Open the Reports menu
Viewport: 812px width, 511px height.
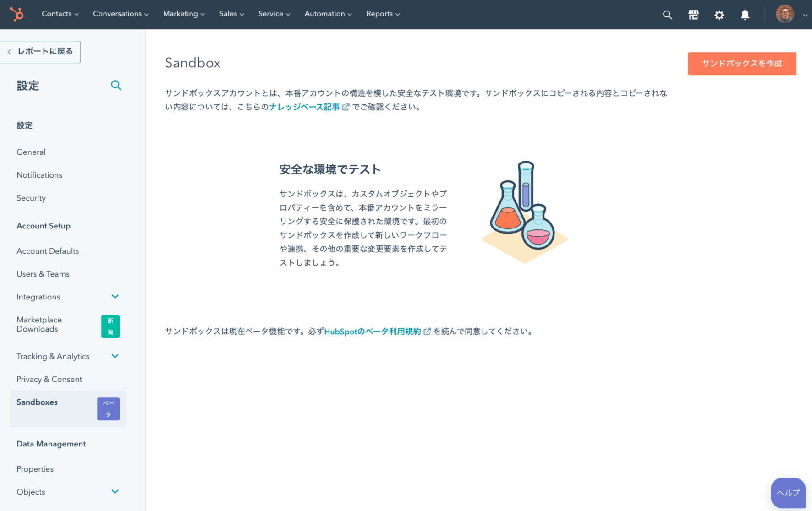(383, 14)
